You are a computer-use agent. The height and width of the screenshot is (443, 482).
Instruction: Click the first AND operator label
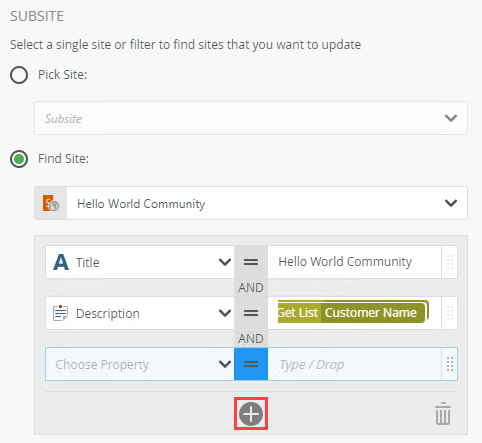tap(251, 287)
